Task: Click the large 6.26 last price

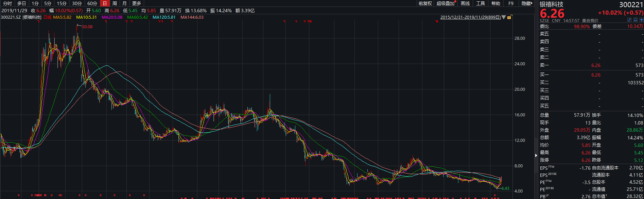Action: tap(552, 13)
